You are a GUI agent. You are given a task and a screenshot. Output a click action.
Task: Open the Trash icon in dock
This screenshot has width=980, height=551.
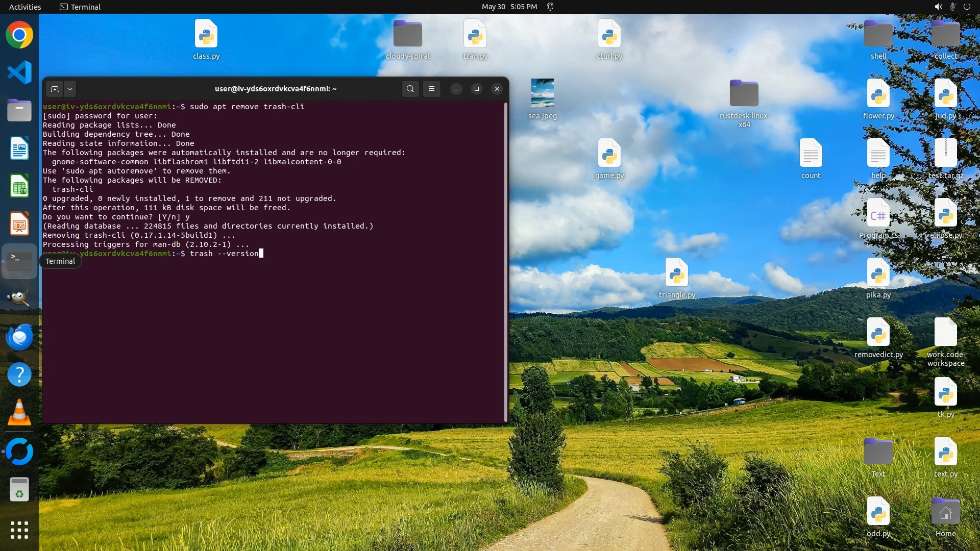click(x=19, y=490)
